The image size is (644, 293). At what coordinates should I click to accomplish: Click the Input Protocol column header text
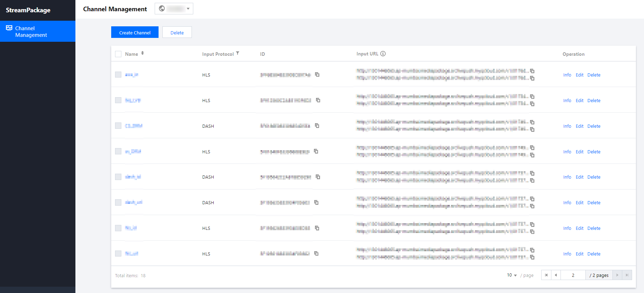(218, 54)
